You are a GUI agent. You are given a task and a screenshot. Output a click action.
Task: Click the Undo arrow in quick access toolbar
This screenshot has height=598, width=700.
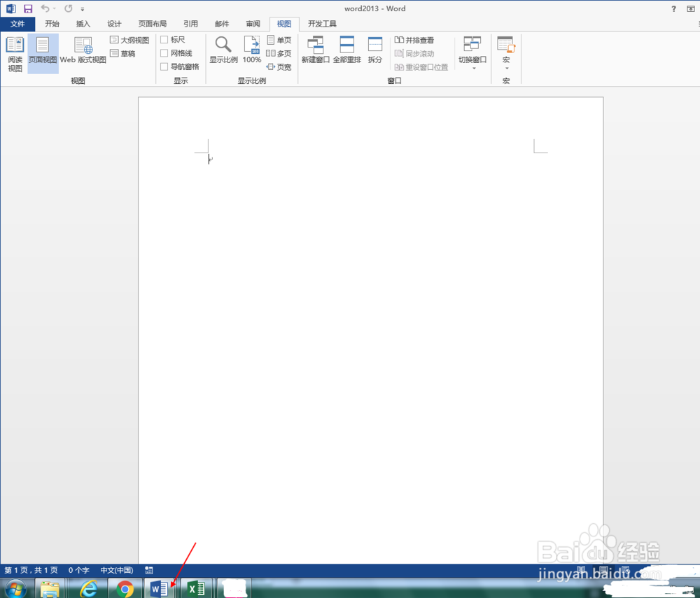tap(45, 8)
